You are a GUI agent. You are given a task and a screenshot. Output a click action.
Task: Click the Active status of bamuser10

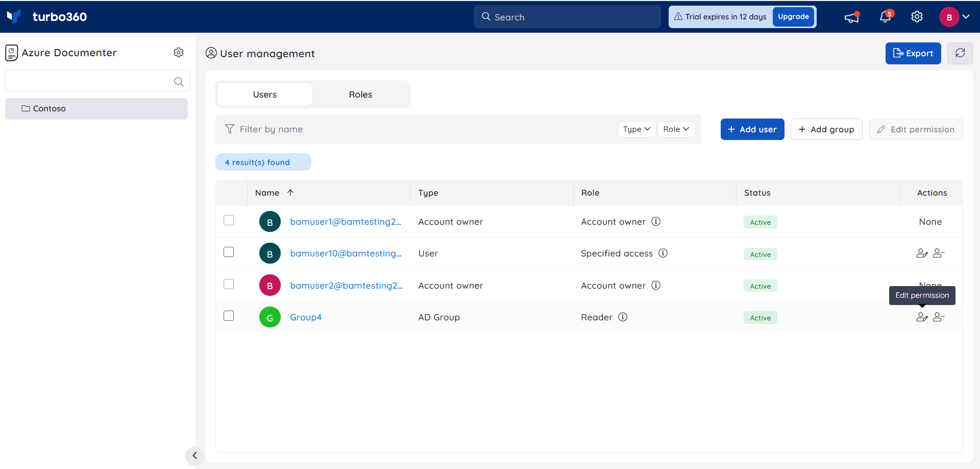pos(760,254)
